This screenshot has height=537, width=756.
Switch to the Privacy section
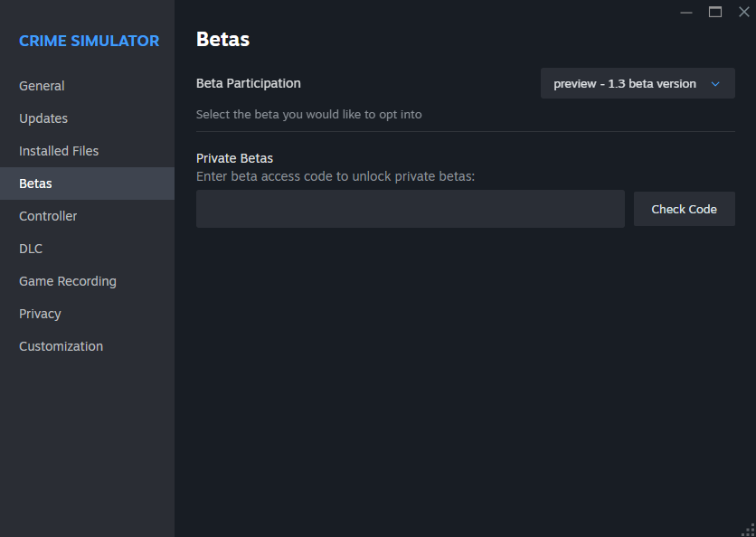click(x=40, y=314)
